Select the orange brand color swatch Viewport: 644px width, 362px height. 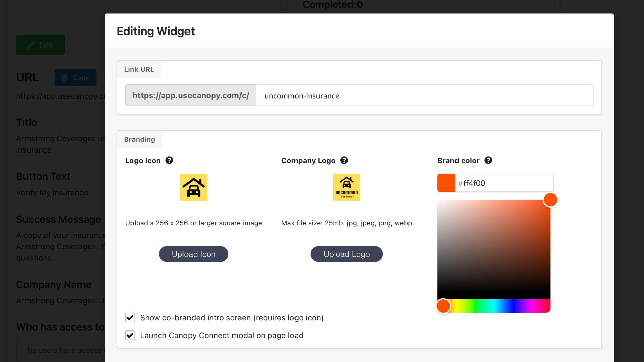(x=446, y=183)
